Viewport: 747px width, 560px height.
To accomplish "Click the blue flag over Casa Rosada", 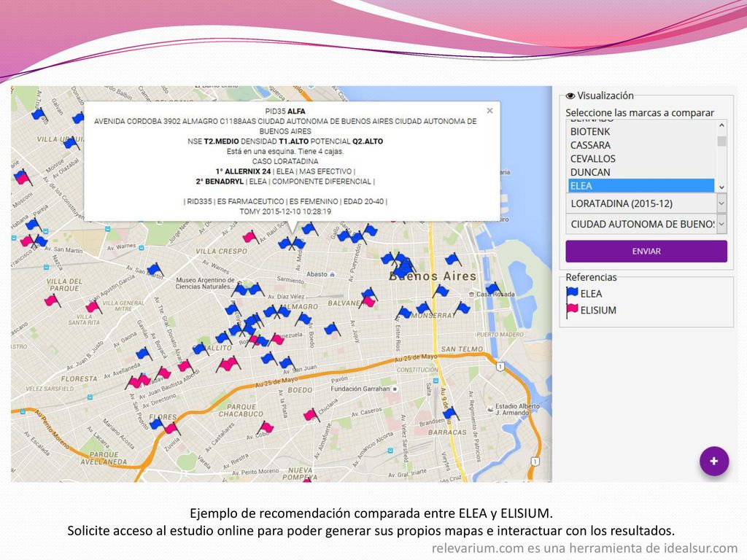I will (492, 287).
